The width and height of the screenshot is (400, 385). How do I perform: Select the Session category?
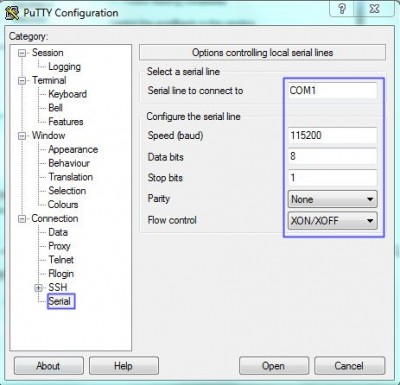point(47,53)
